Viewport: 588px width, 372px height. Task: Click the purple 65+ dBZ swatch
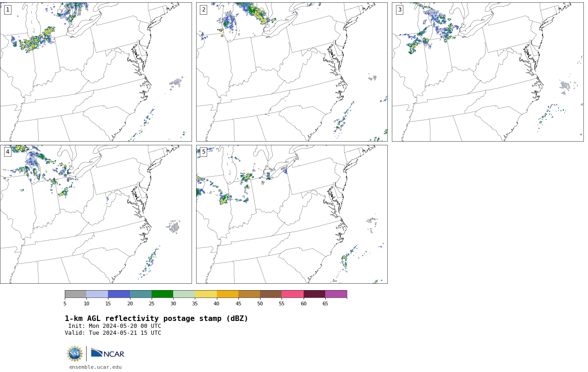[336, 294]
